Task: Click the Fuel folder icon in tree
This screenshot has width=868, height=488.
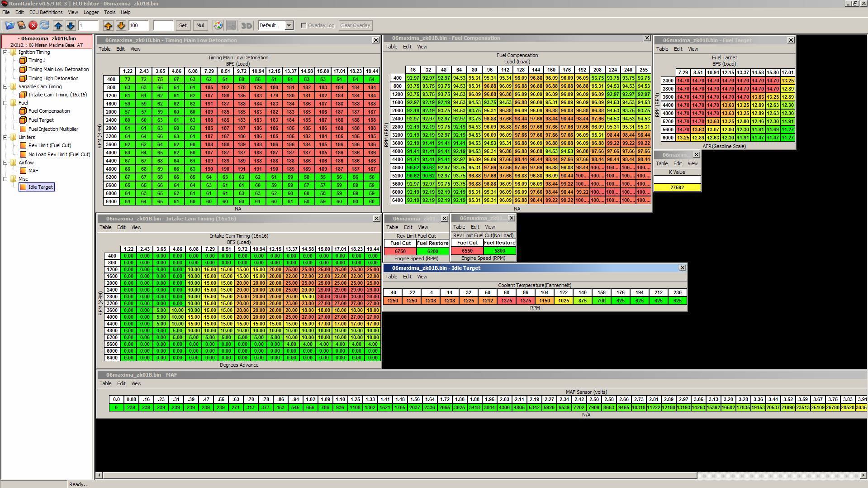Action: tap(14, 103)
